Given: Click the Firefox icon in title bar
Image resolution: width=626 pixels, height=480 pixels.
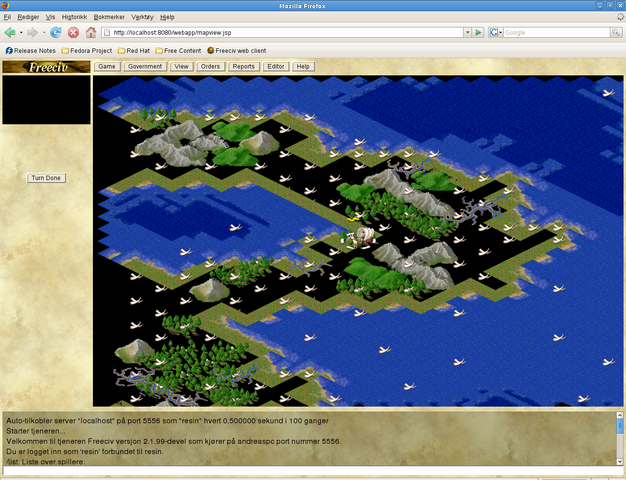Looking at the screenshot, I should coord(5,5).
